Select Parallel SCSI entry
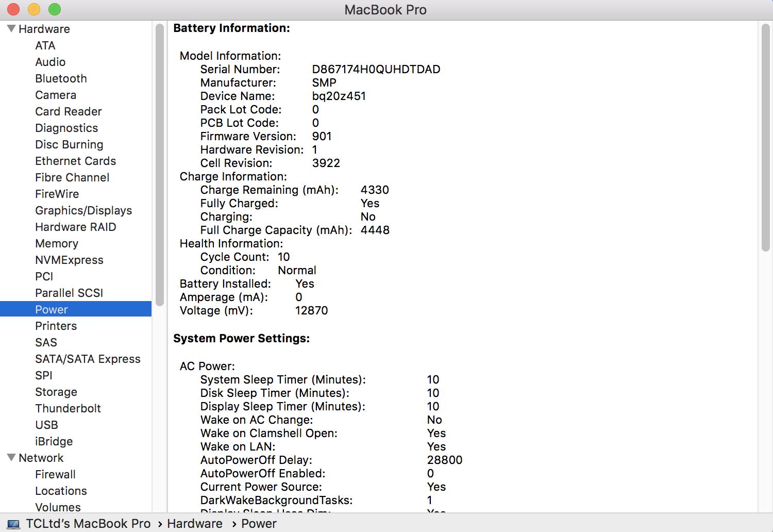The image size is (773, 532). tap(69, 293)
